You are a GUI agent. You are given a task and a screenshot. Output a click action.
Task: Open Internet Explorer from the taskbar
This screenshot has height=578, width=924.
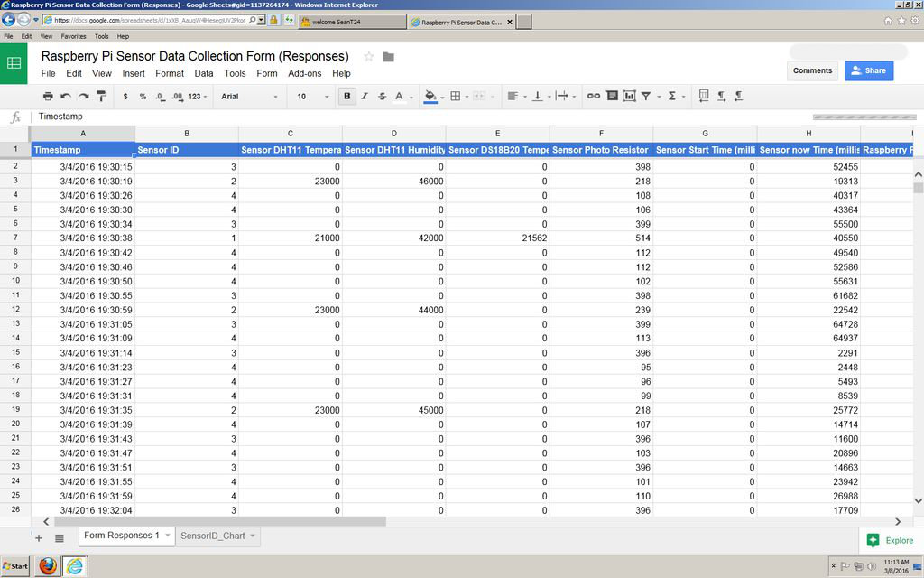[x=74, y=566]
